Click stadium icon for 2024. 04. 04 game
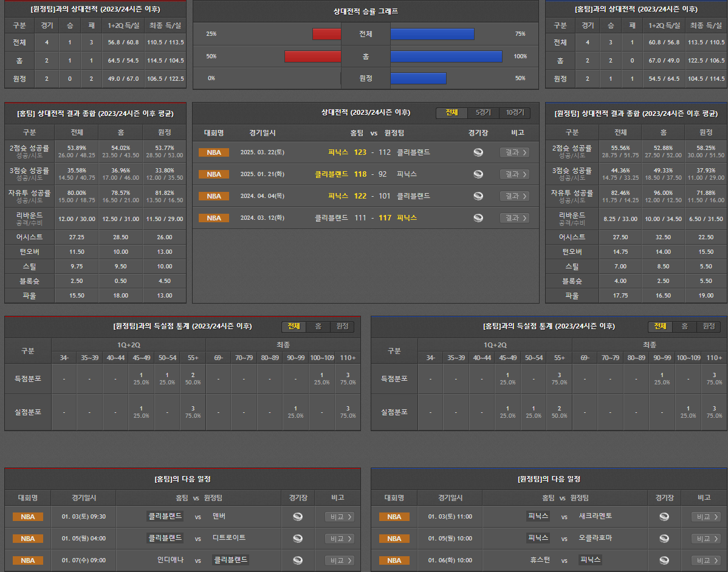Viewport: 728px width, 572px height. tap(478, 196)
